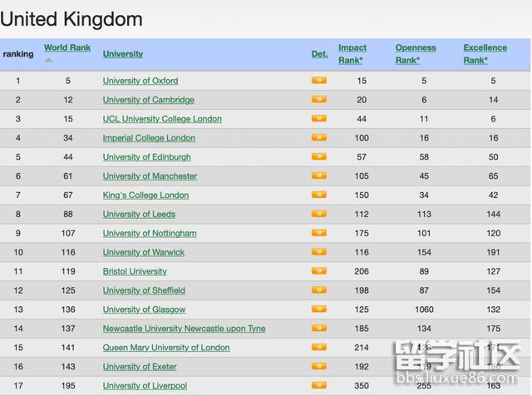Sort by Impact Rank column

tap(352, 54)
